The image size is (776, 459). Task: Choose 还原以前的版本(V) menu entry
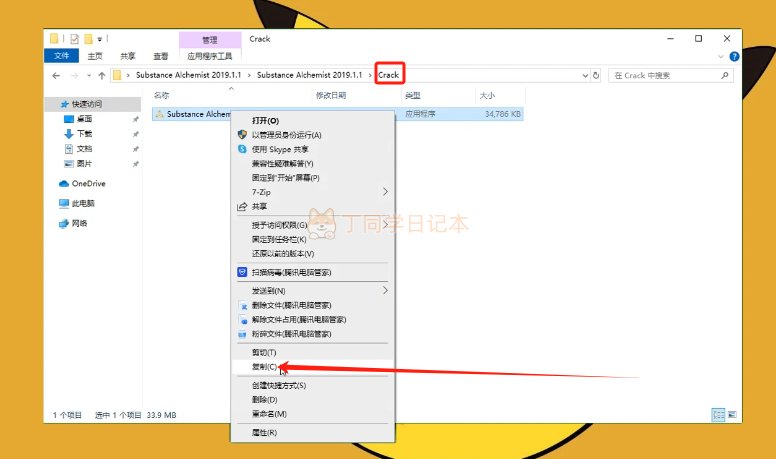point(313,254)
